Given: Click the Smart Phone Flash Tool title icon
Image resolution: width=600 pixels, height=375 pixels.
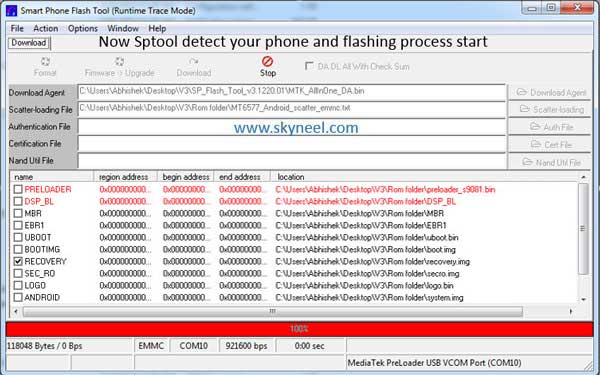Looking at the screenshot, I should coord(11,10).
